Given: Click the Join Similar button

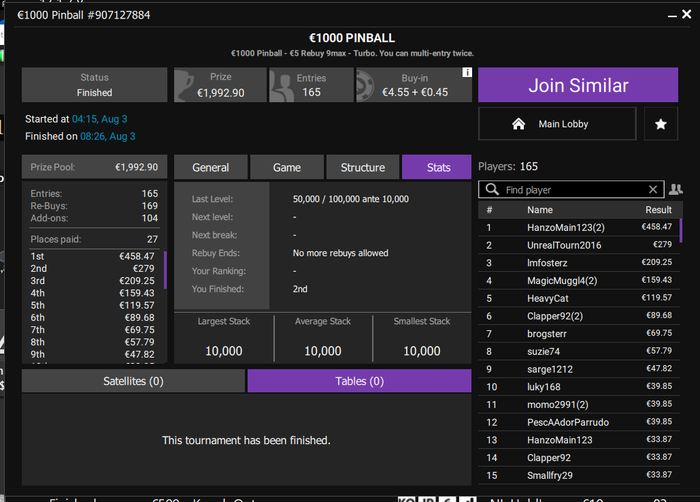Looking at the screenshot, I should pyautogui.click(x=578, y=85).
